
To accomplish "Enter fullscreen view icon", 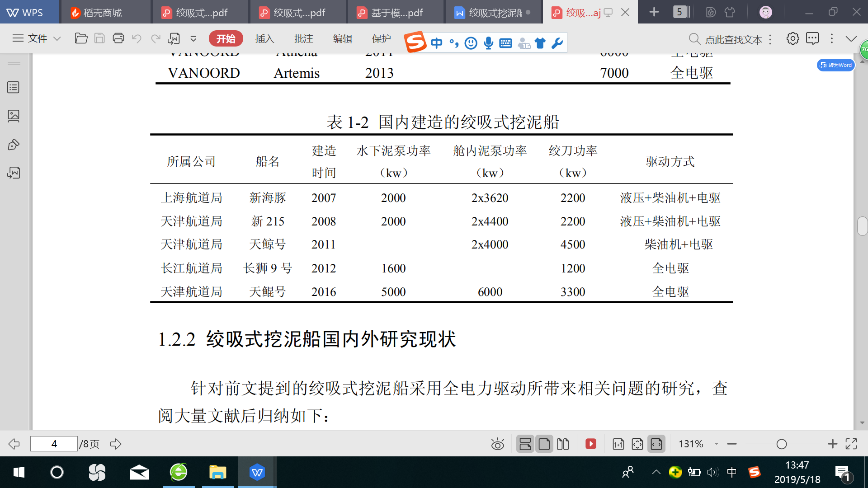I will tap(851, 444).
